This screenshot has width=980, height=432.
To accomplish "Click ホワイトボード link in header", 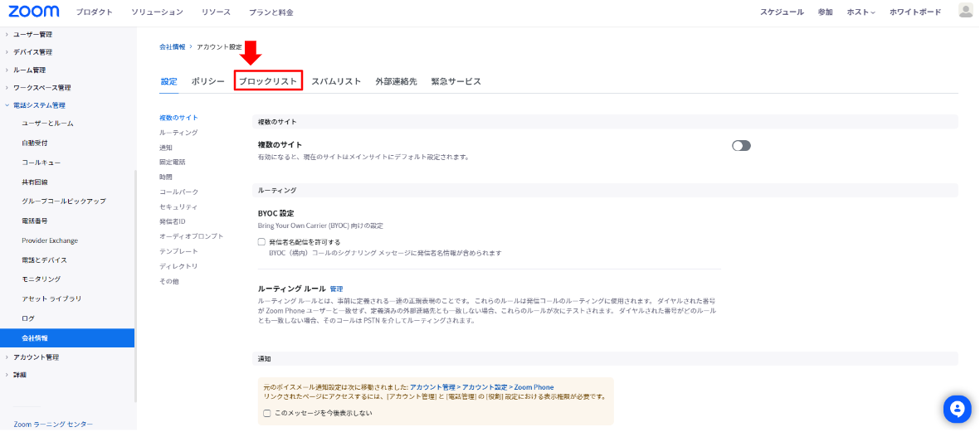I will (915, 12).
